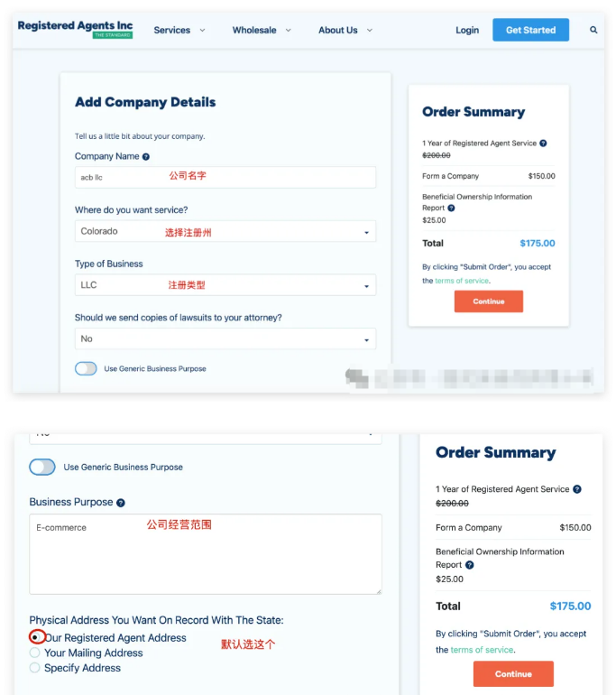Screen dimensions: 616x695
Task: Select Our Registered Agent Address radio option
Action: [35, 637]
